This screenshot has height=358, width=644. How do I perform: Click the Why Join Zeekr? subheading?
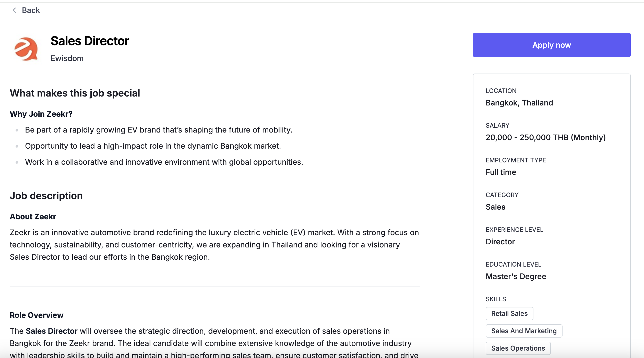(41, 114)
